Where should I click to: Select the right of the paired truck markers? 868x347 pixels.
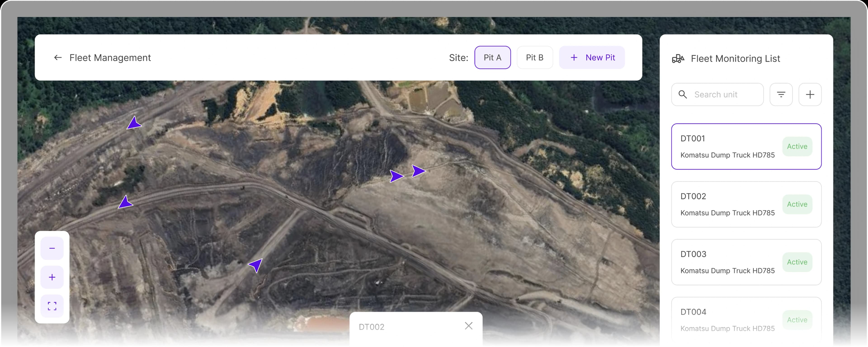click(418, 171)
